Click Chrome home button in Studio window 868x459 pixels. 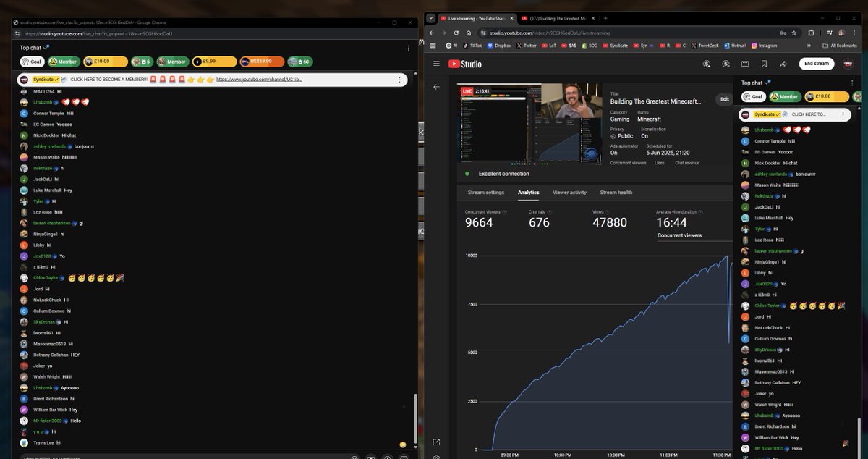click(x=469, y=33)
